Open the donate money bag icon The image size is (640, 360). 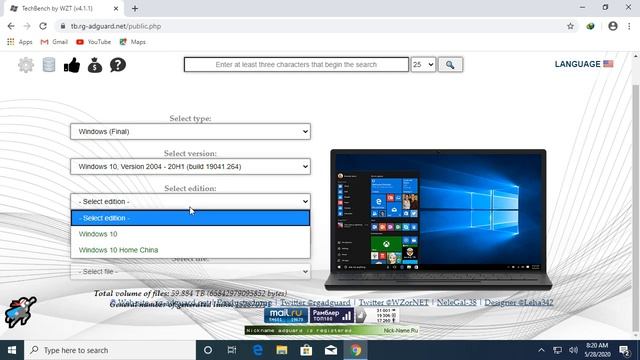[95, 65]
